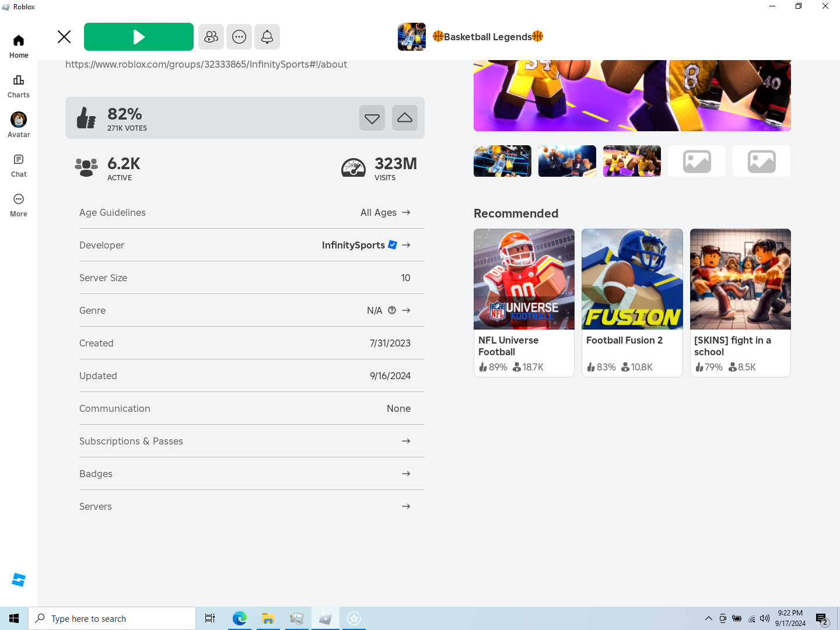Click the verified badge next to InfinitySports
Image resolution: width=840 pixels, height=630 pixels.
[x=393, y=245]
